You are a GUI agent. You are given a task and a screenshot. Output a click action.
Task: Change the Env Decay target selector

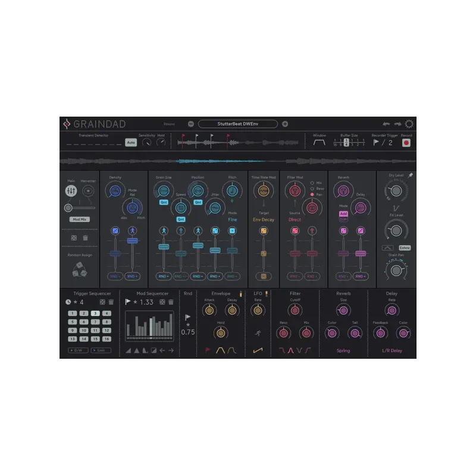point(264,220)
